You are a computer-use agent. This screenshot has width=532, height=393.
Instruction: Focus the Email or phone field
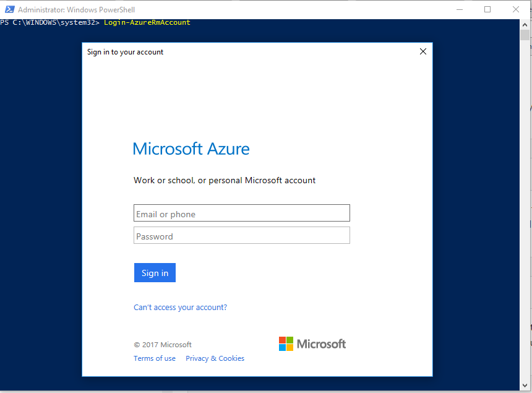click(242, 214)
